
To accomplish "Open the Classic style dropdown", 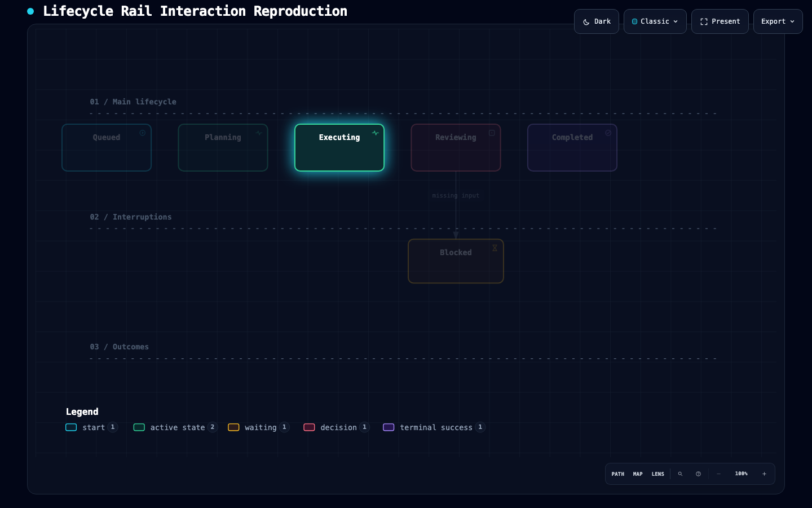I will 655,21.
